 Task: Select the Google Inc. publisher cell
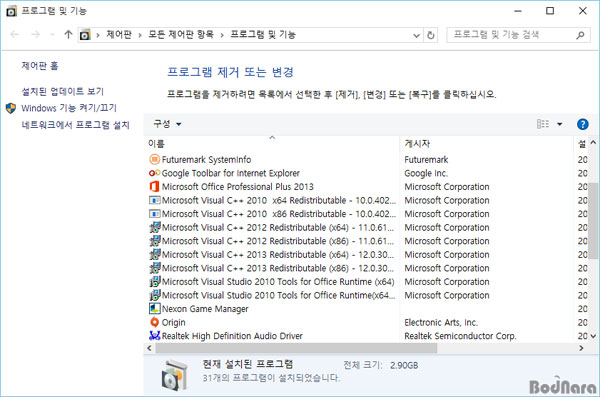[x=426, y=173]
